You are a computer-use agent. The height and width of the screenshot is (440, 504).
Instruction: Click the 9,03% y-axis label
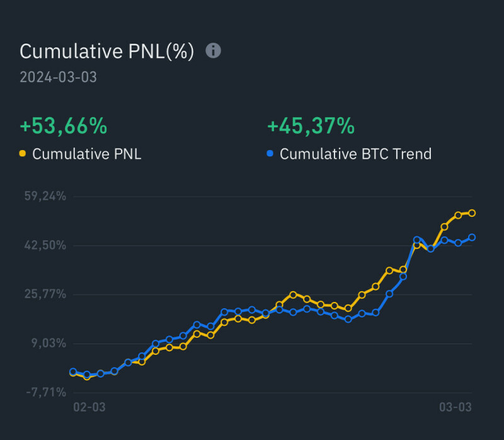(48, 344)
